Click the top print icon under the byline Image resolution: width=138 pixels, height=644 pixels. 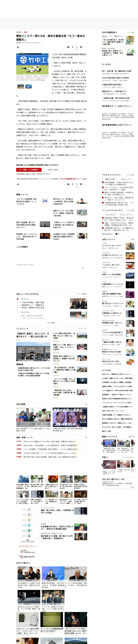tap(18, 47)
